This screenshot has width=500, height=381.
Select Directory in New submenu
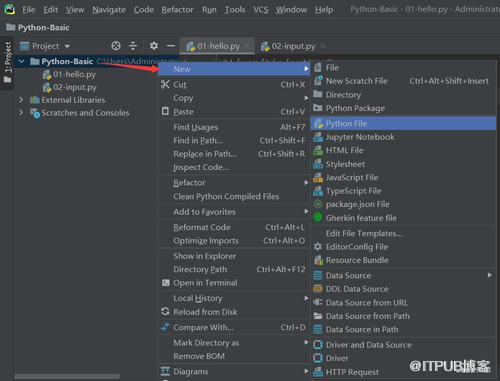pyautogui.click(x=403, y=95)
